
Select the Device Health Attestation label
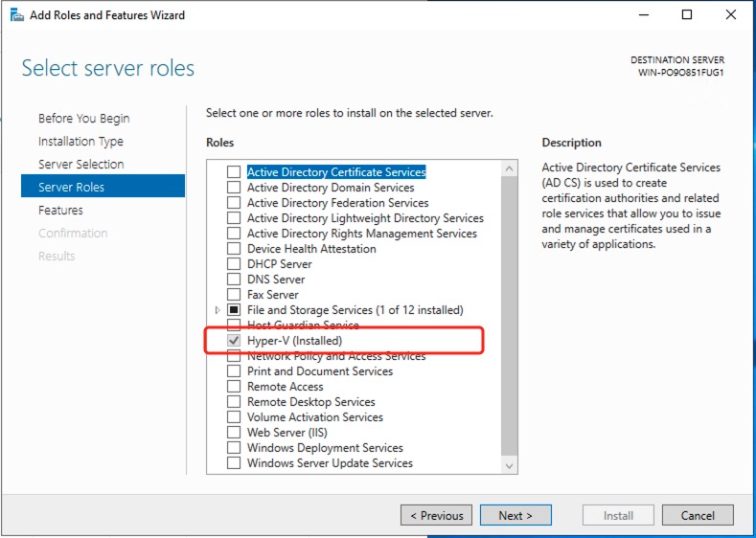click(311, 249)
